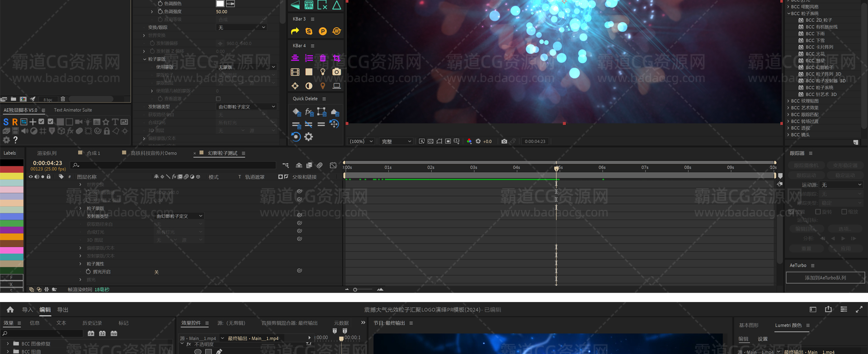Open the Premiere home screen icon
868x354 pixels.
[10, 310]
